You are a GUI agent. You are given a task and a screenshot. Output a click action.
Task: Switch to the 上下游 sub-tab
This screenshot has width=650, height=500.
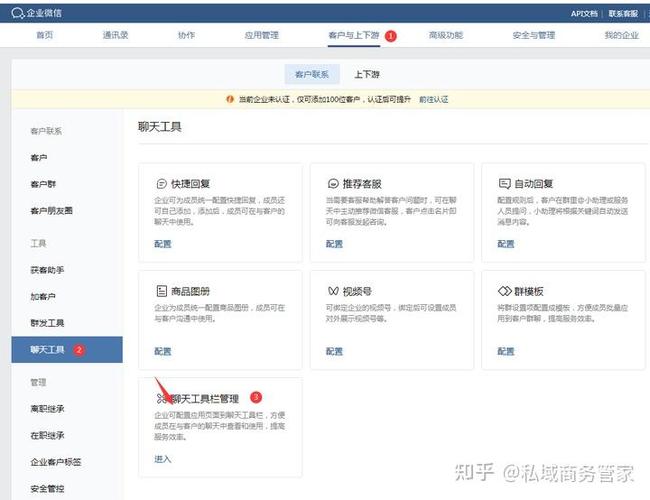pos(367,74)
